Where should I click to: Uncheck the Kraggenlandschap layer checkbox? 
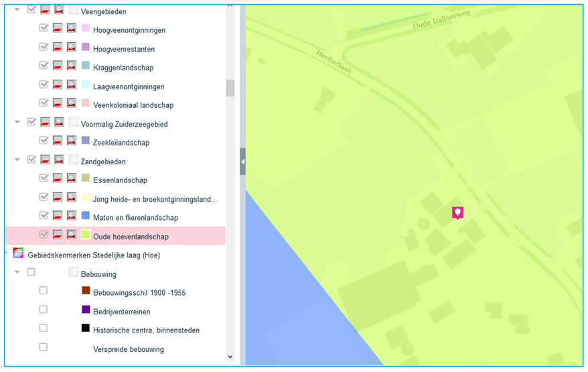[x=44, y=66]
